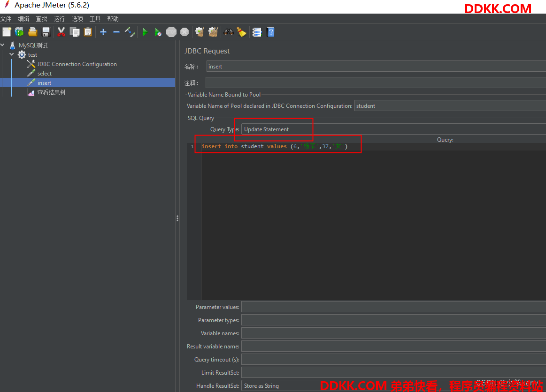Select MySQL测试 test plan in tree

[x=33, y=45]
